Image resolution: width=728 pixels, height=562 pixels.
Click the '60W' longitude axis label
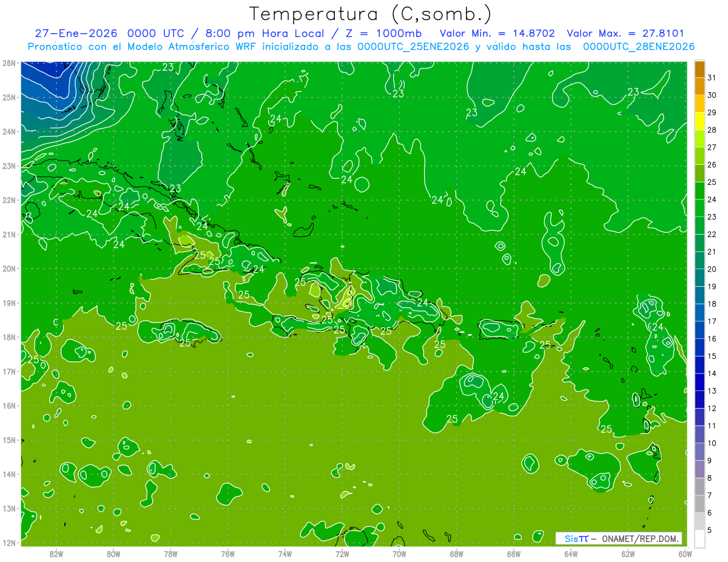(686, 554)
